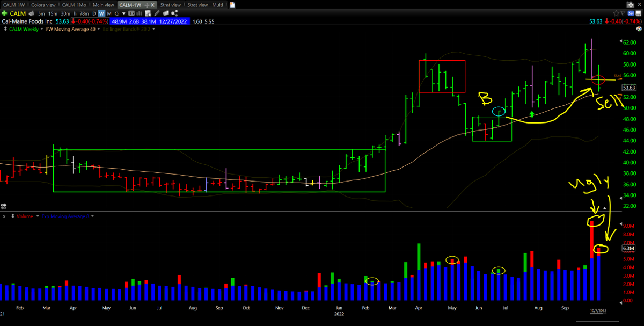The width and height of the screenshot is (644, 326).
Task: Click the swap arrows icon above volume panel
Action: 3,206
